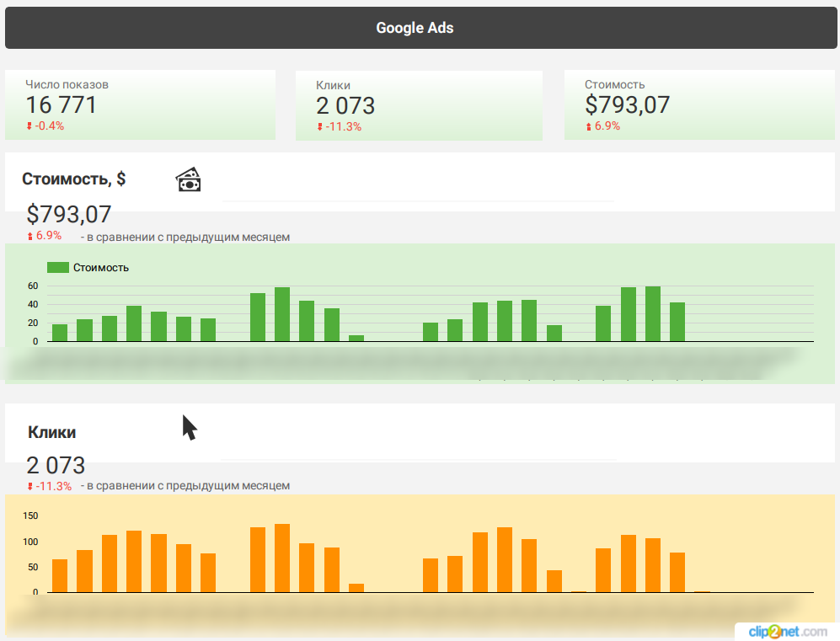The image size is (840, 641).
Task: Click the Стоимость legend label text
Action: pyautogui.click(x=101, y=268)
